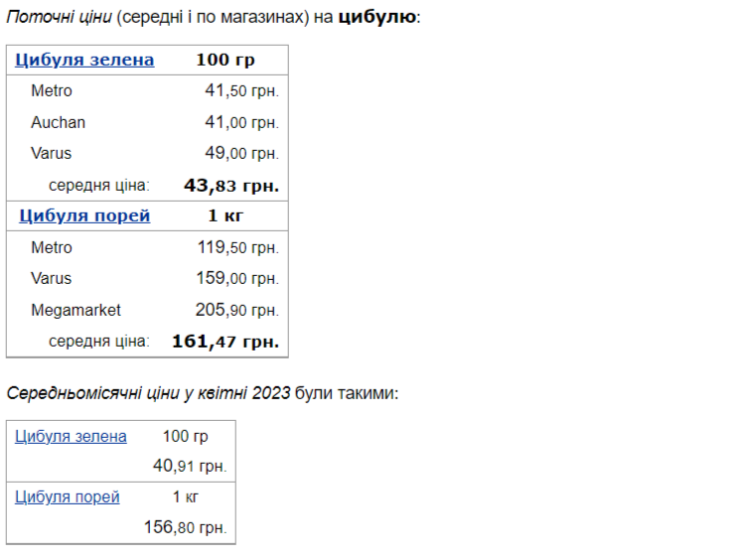Open the Цибуля зелена link in April 2023 table
This screenshot has height=560, width=733.
[x=71, y=436]
